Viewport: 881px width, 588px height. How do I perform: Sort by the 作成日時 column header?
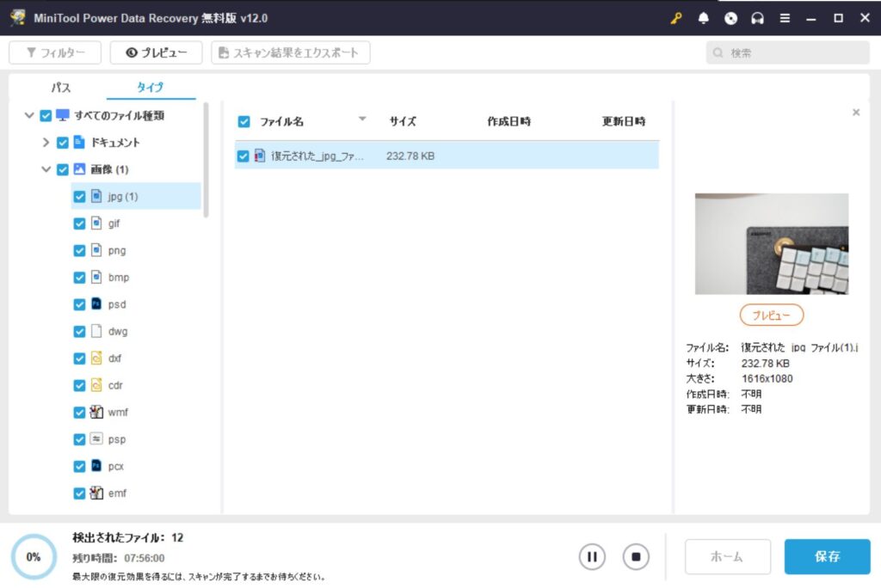tap(509, 121)
